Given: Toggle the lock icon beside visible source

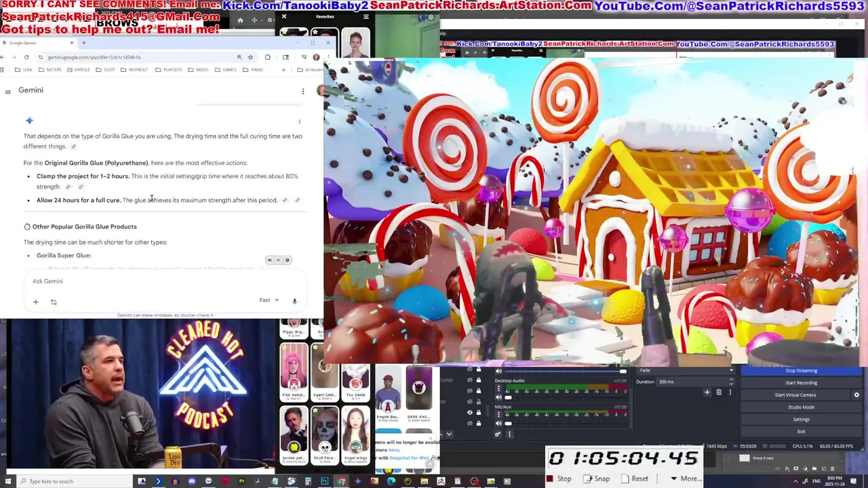Looking at the screenshot, I should pyautogui.click(x=479, y=413).
